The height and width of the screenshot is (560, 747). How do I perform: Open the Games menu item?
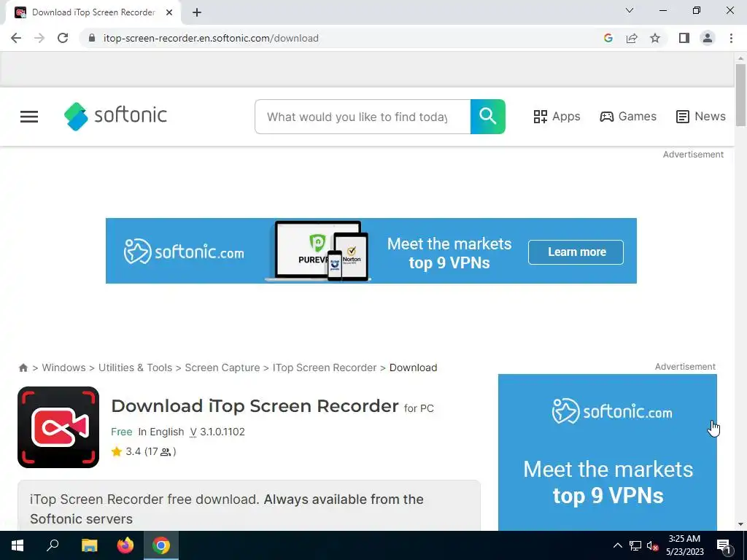click(x=628, y=117)
